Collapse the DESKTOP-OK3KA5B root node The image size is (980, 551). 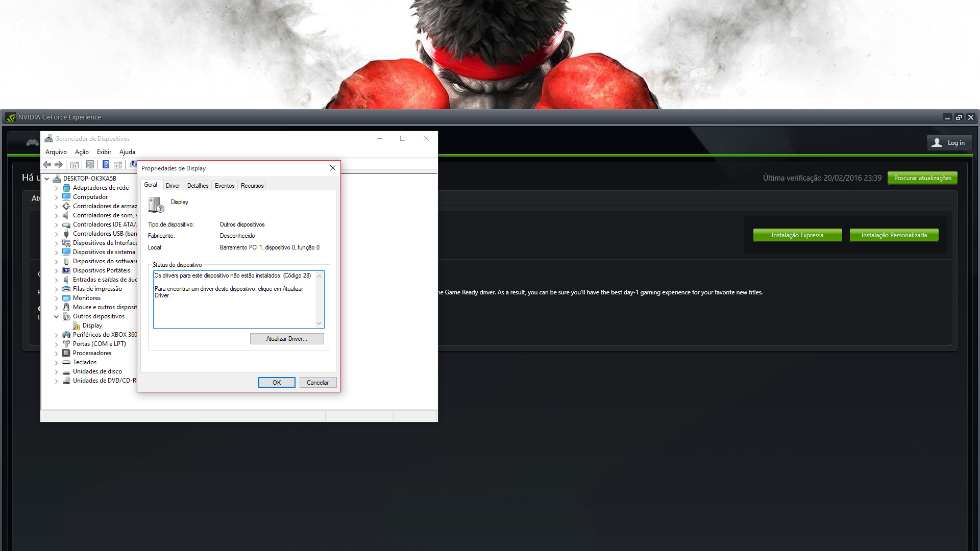click(47, 179)
